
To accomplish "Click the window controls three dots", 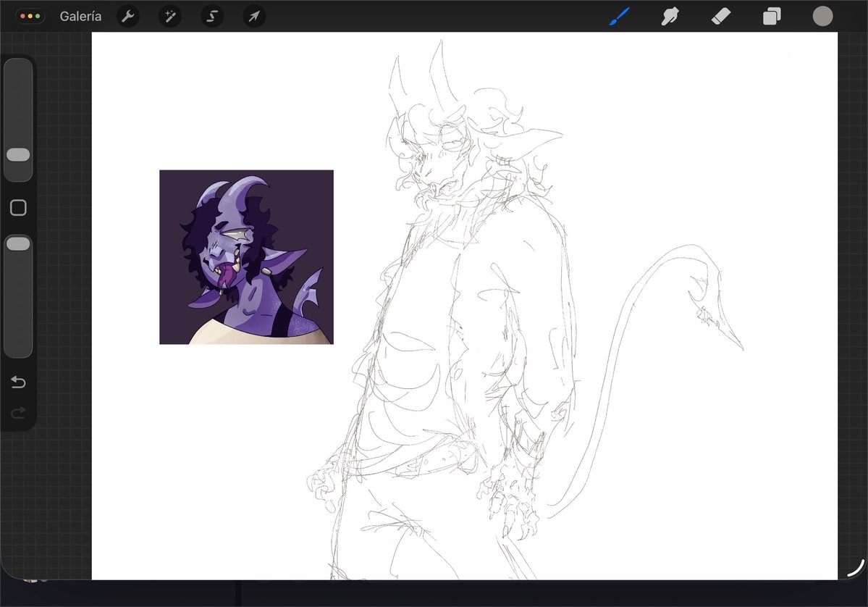I will [x=30, y=16].
